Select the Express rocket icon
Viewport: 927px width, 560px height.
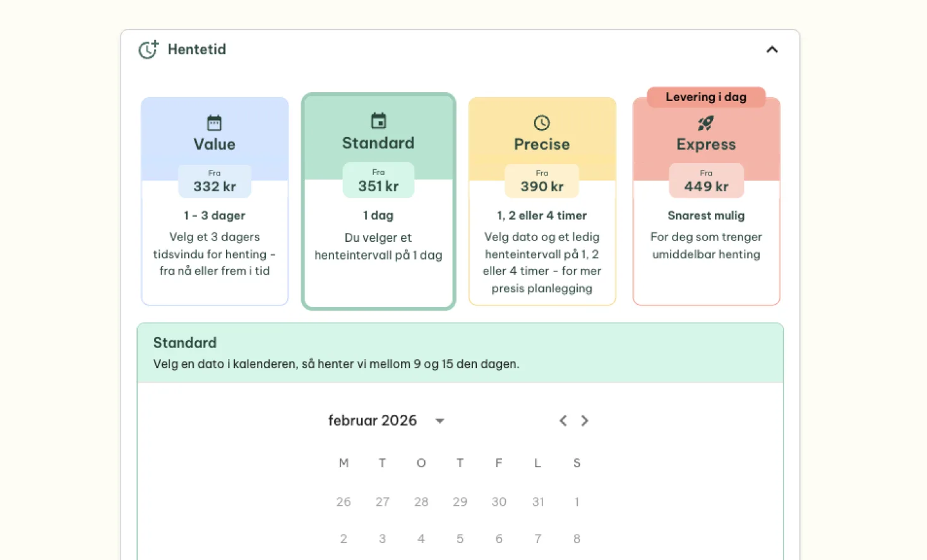[x=705, y=122]
